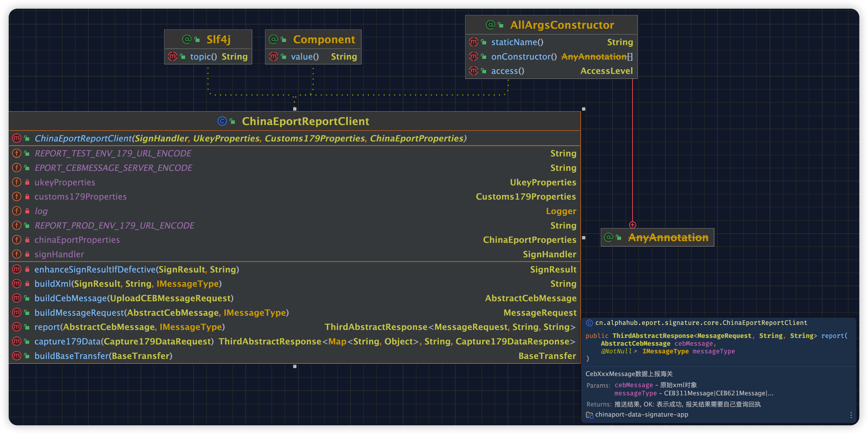This screenshot has width=868, height=434.
Task: Click the method icon beside buildBaseTransfer
Action: 16,356
